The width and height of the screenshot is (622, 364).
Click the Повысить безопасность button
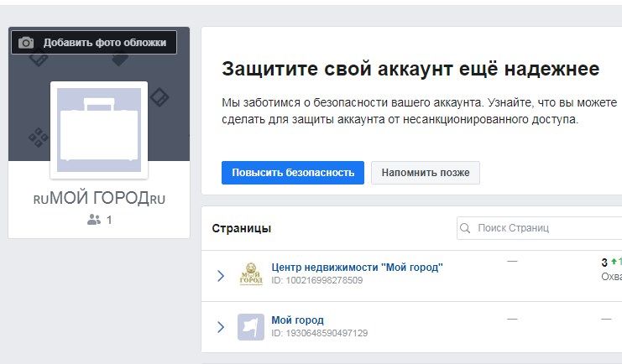[293, 173]
